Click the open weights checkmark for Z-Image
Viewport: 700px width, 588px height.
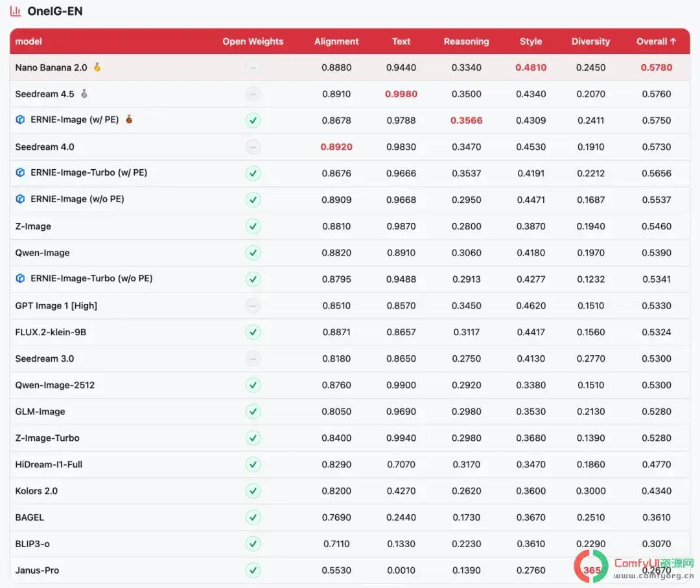[253, 226]
